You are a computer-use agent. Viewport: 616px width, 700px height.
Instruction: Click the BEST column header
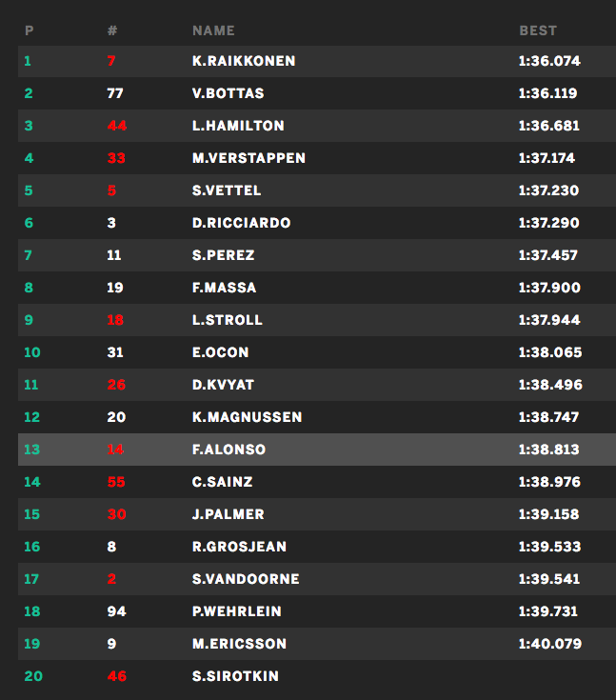[538, 30]
